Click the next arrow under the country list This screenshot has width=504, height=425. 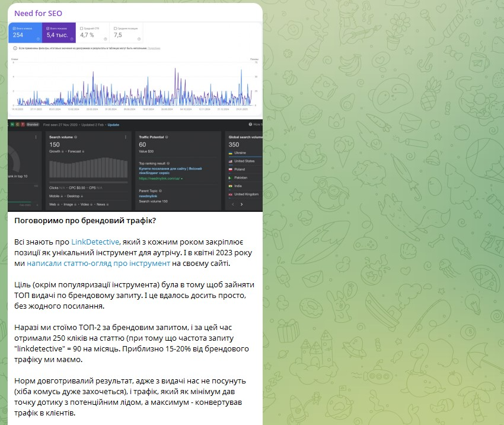tap(242, 204)
